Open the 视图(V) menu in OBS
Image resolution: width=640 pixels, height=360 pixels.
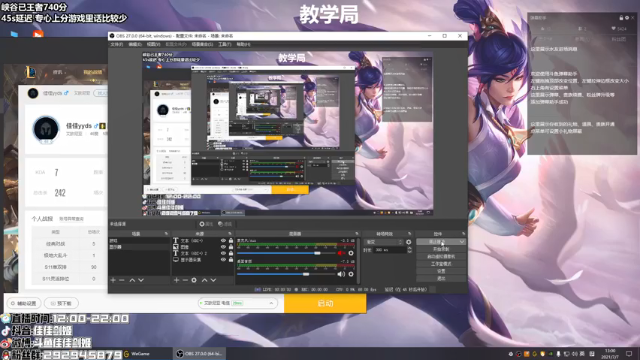(153, 44)
